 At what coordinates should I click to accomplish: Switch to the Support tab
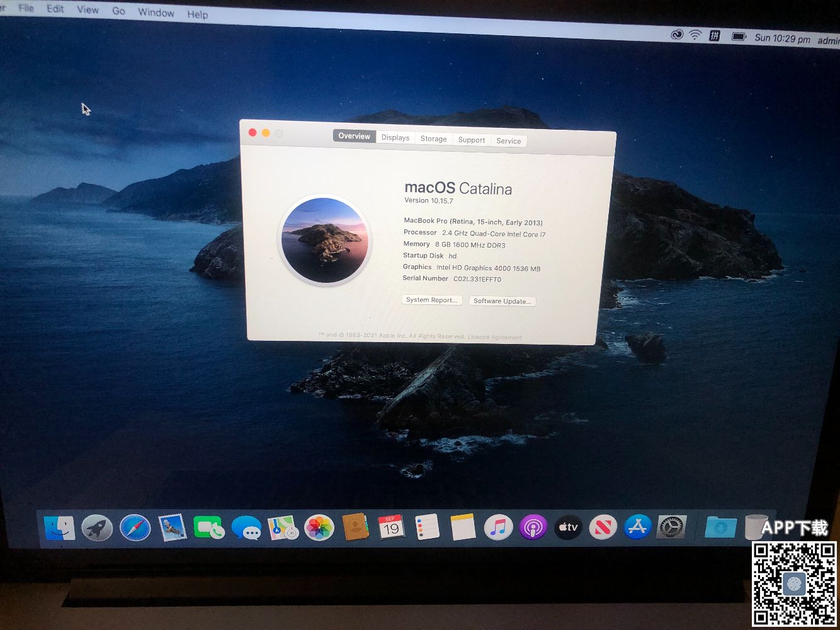click(472, 140)
